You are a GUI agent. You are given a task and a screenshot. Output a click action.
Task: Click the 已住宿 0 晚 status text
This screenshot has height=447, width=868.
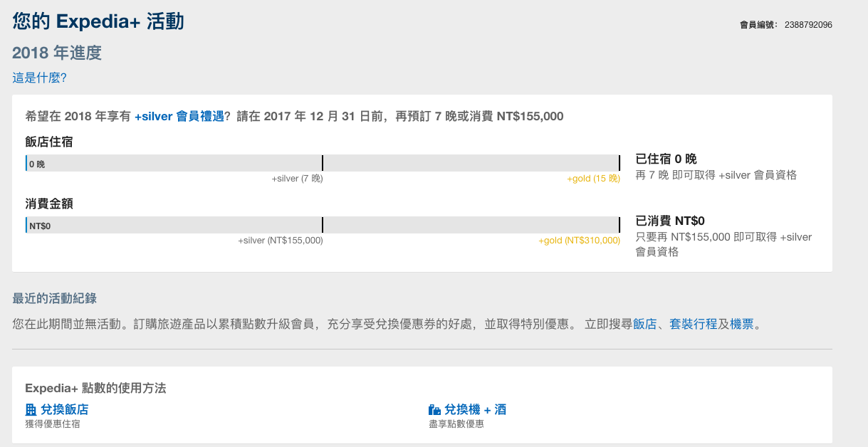pyautogui.click(x=666, y=159)
